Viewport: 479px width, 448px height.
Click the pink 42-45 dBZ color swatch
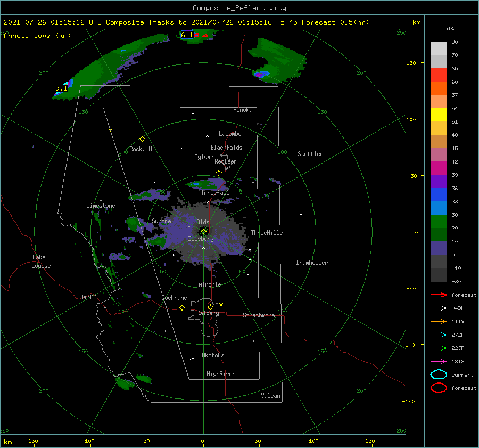(439, 155)
